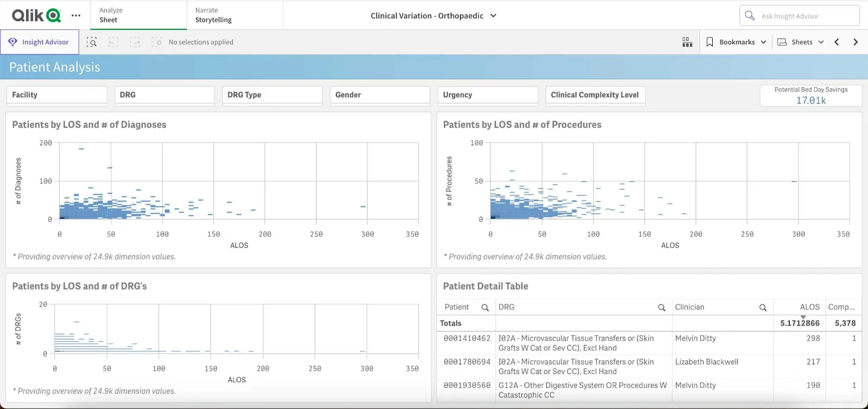
Task: Select the G12A Other Digestive System DRG cell
Action: (x=583, y=390)
